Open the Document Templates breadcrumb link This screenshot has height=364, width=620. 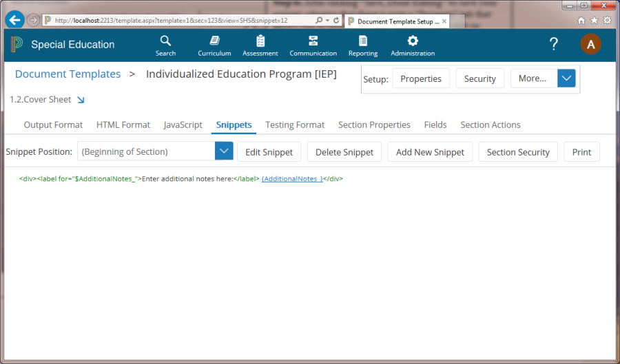[68, 74]
